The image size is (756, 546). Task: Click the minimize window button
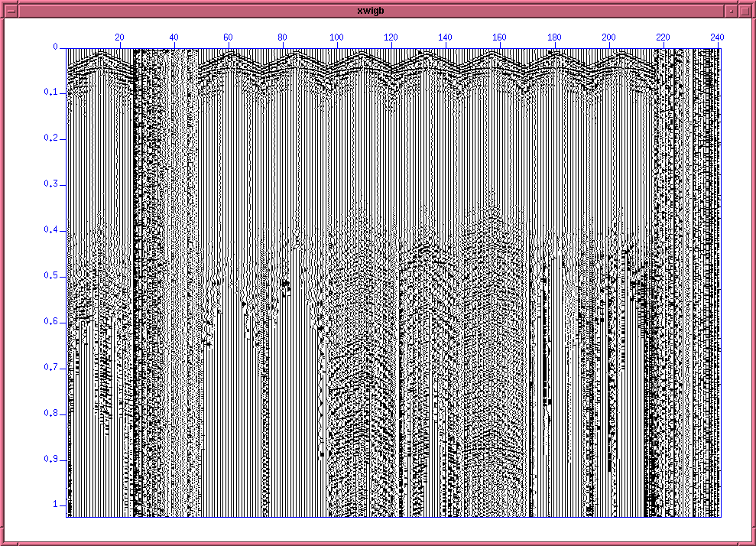coord(732,11)
